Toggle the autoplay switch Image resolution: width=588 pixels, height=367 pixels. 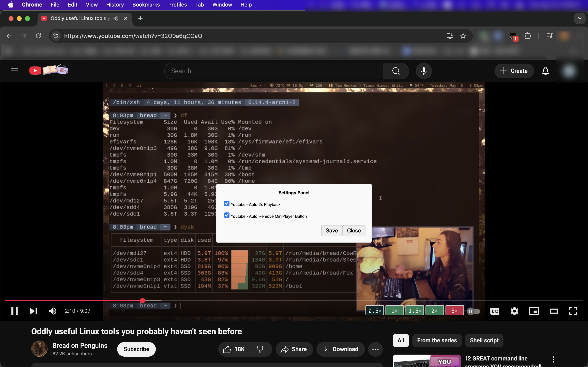coord(473,311)
